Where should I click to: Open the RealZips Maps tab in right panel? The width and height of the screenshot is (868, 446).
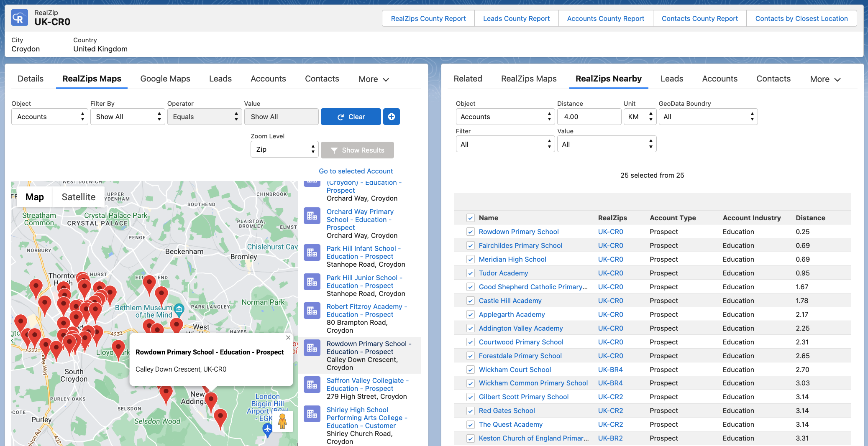point(529,79)
